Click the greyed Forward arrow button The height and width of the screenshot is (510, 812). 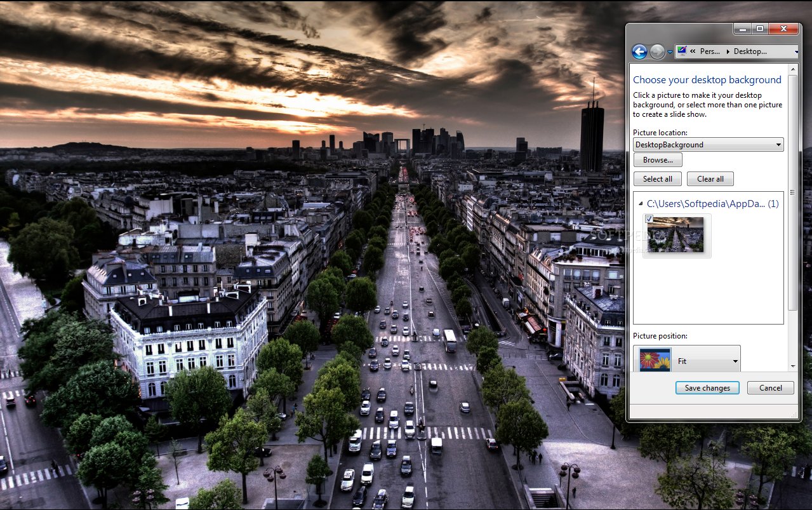coord(657,51)
